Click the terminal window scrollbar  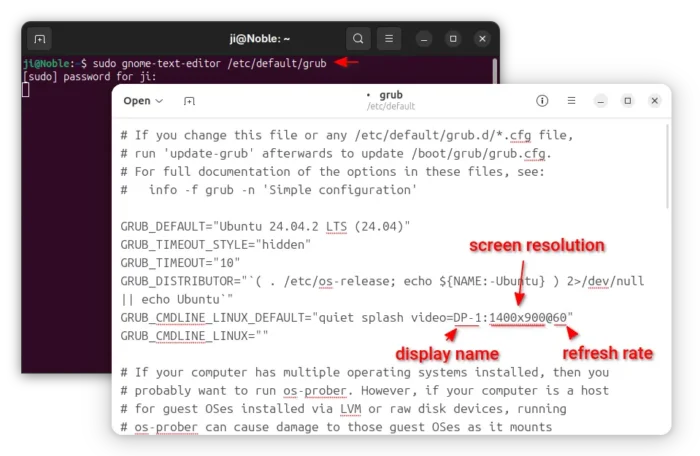coord(495,71)
